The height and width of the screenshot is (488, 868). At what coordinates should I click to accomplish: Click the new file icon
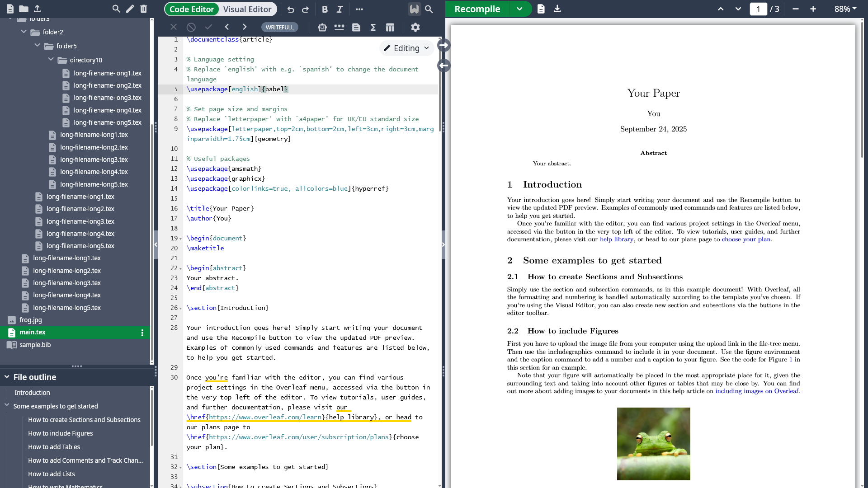(x=10, y=9)
